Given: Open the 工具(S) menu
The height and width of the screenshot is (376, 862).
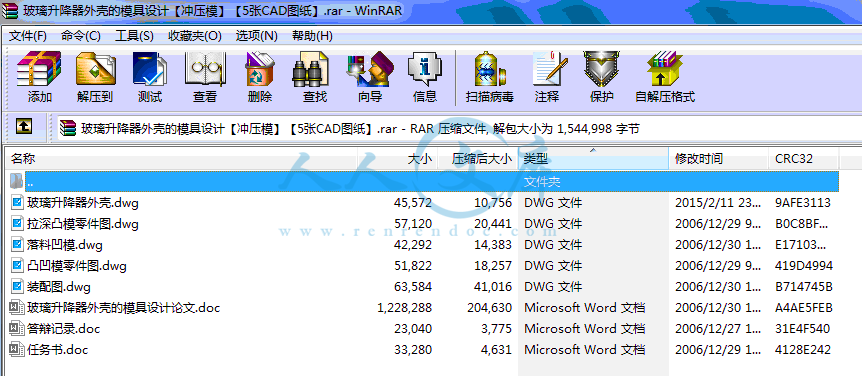Looking at the screenshot, I should [134, 36].
